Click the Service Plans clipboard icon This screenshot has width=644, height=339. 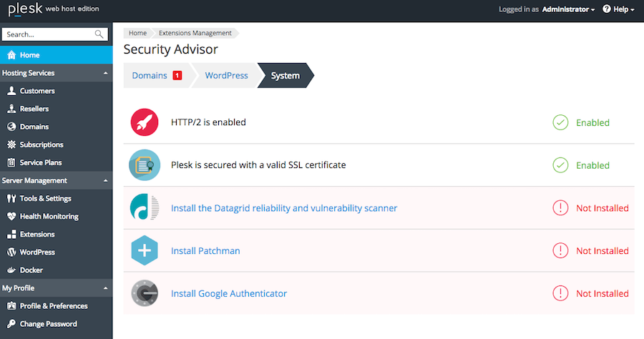(11, 162)
